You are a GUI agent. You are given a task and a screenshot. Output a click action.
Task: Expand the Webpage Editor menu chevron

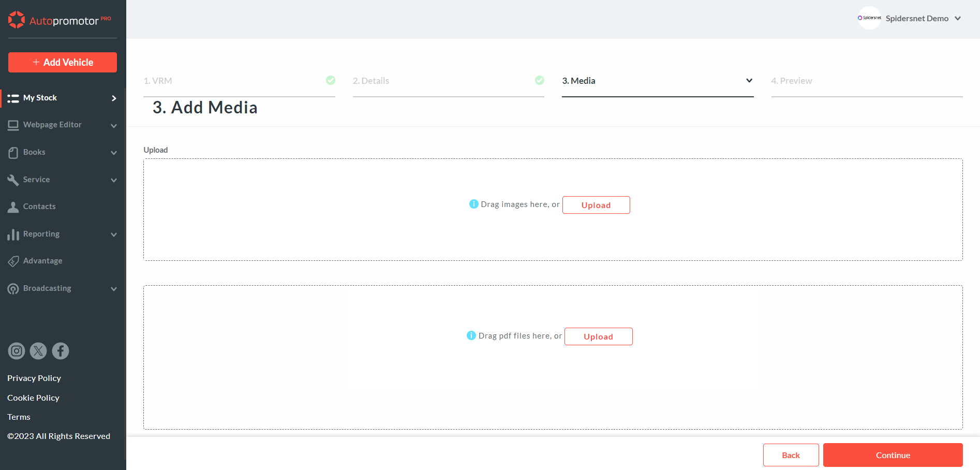point(114,126)
